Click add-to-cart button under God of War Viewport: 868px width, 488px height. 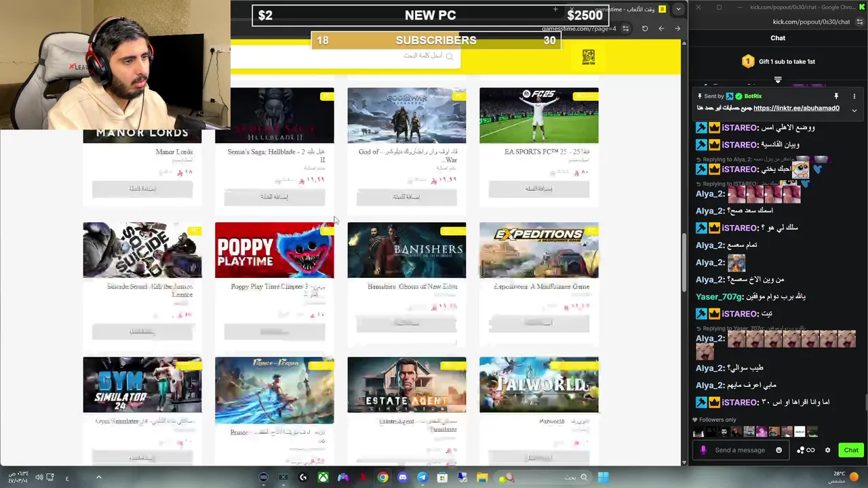pos(407,197)
